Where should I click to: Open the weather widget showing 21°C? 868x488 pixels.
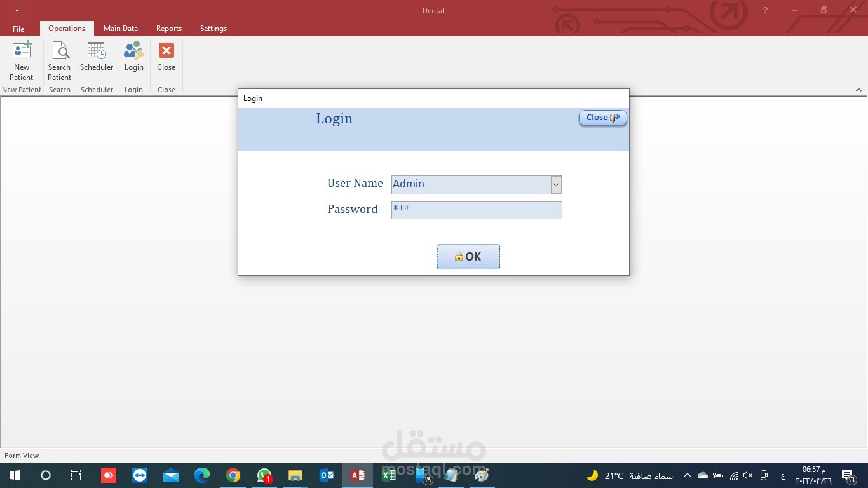pyautogui.click(x=629, y=475)
